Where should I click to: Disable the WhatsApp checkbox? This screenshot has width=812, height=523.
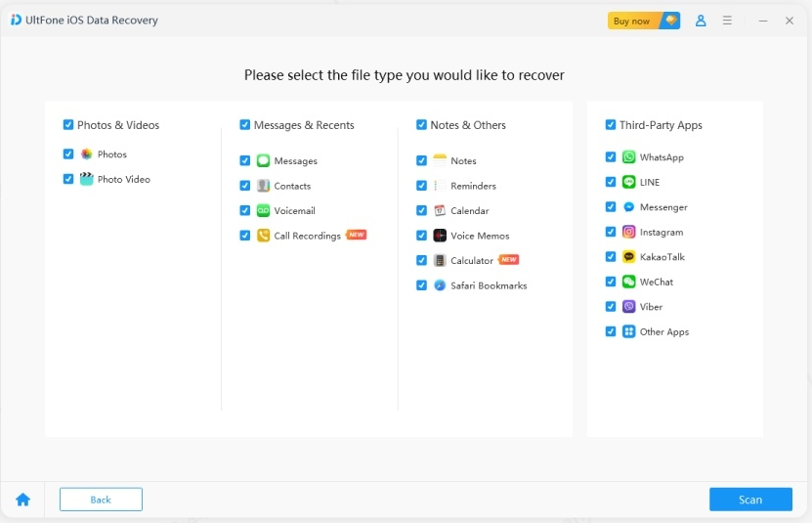pyautogui.click(x=611, y=157)
